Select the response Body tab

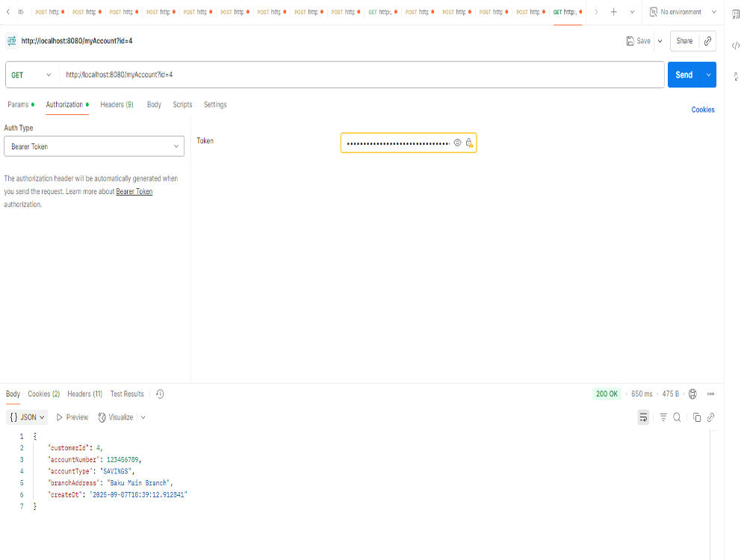tap(13, 393)
